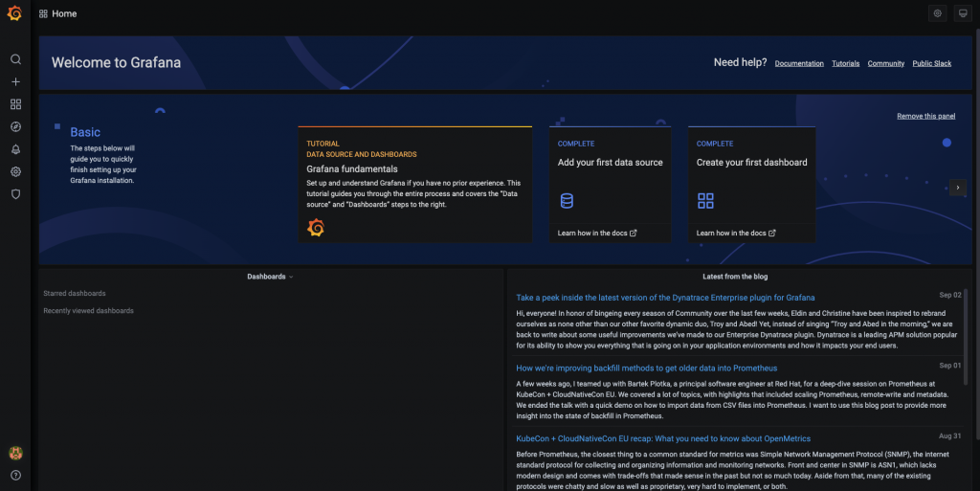Open the Alerting bell icon
Viewport: 980px width, 491px height.
pos(15,149)
